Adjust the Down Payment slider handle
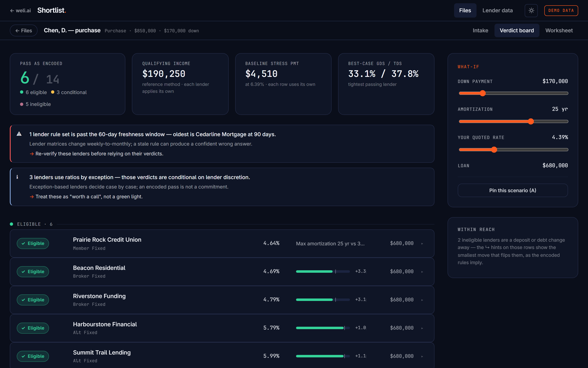588x368 pixels. (x=483, y=93)
